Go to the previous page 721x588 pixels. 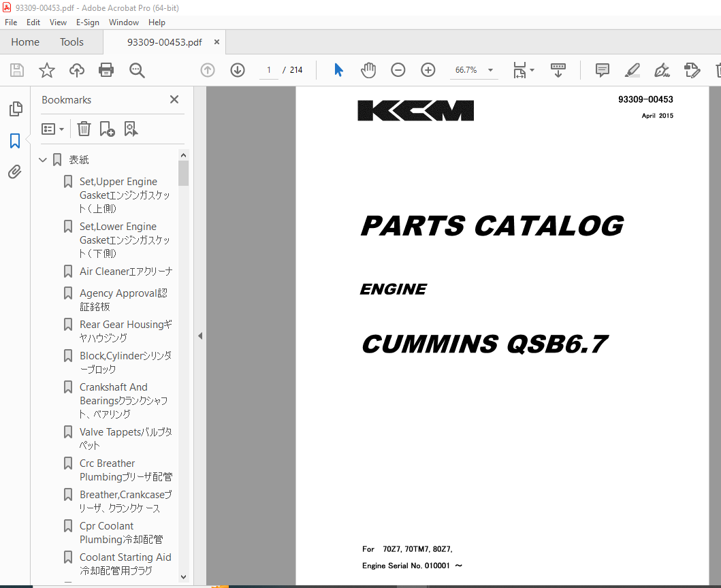(208, 70)
